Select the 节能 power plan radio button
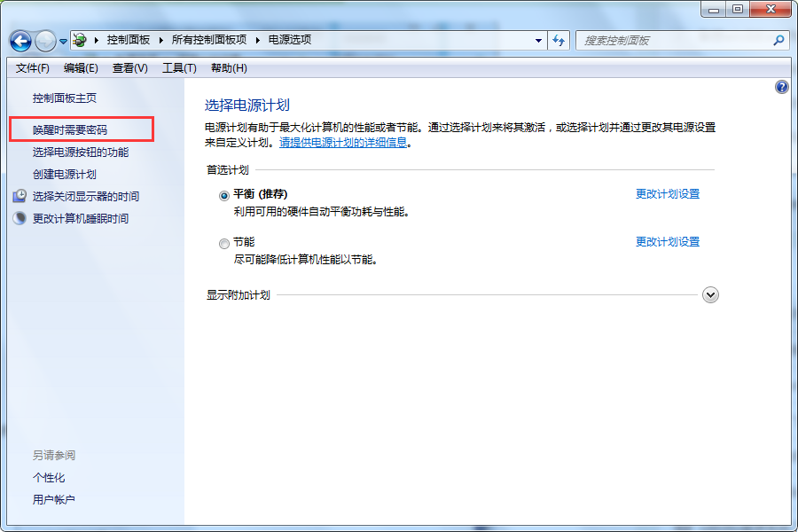Viewport: 798px width, 532px height. click(x=223, y=243)
